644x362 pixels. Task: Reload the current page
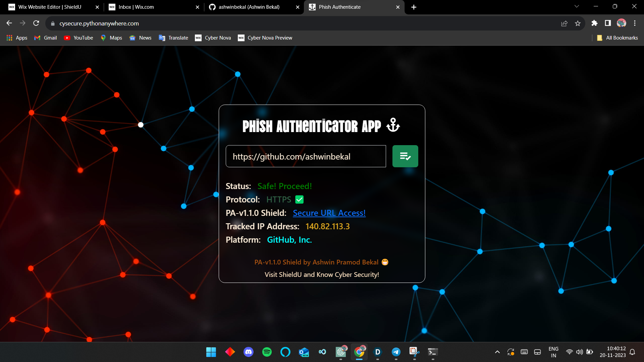coord(36,23)
